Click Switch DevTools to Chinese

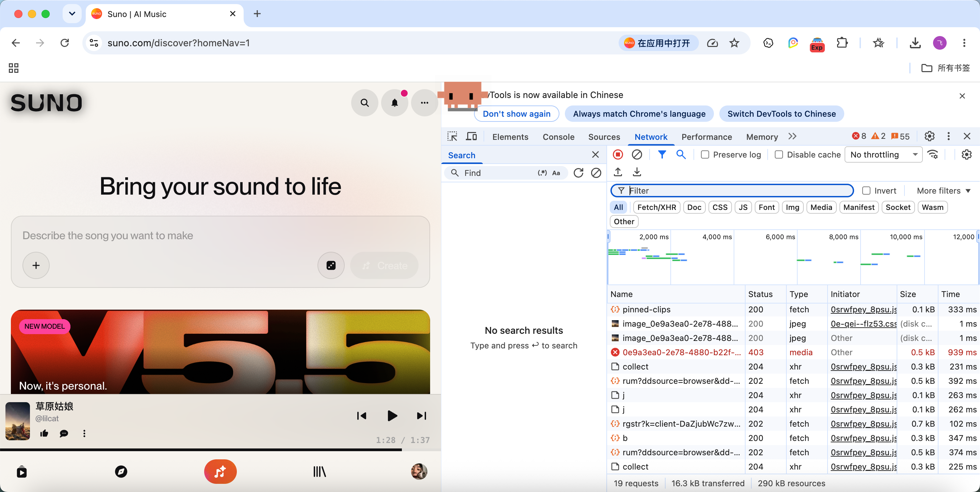781,114
